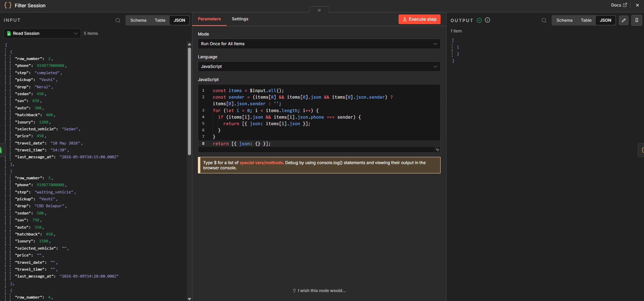Viewport: 644px width, 301px height.
Task: Click the "14:30" travel_time value
Action: 59,150
